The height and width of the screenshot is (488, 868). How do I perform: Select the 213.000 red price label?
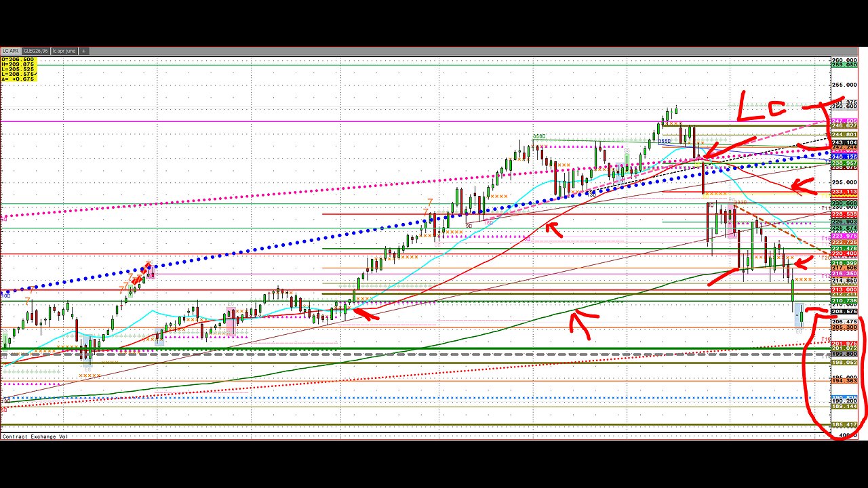click(x=844, y=289)
